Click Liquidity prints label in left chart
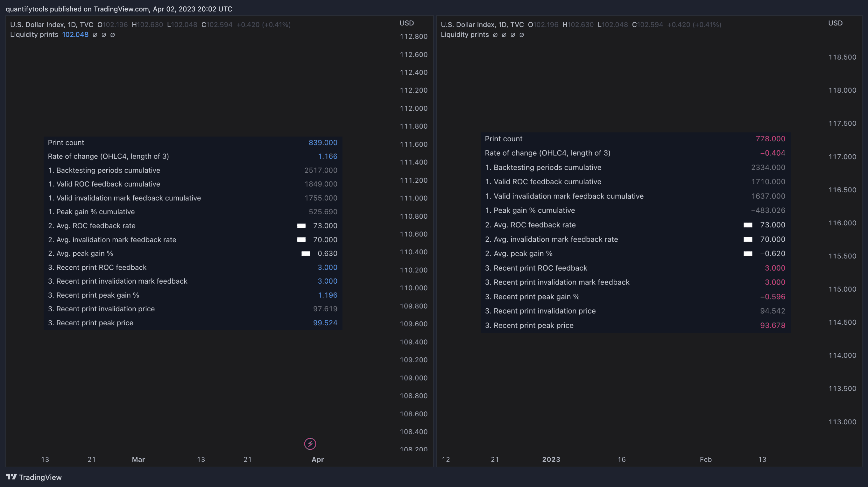This screenshot has width=868, height=487. (x=34, y=35)
